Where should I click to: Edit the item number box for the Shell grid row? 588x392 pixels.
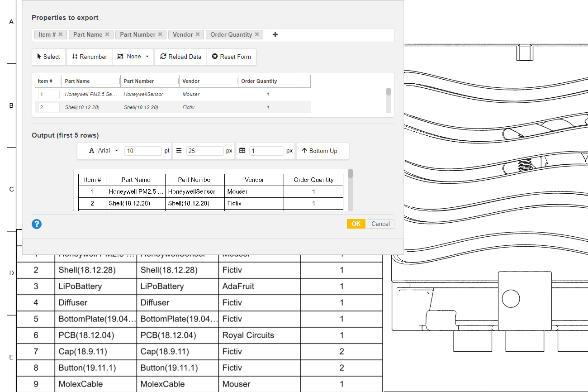49,107
